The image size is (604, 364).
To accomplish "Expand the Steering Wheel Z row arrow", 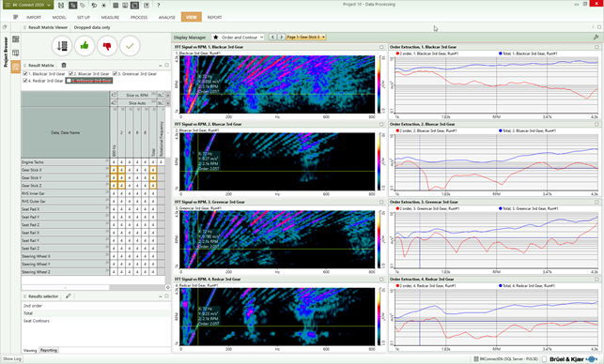I will [x=107, y=270].
